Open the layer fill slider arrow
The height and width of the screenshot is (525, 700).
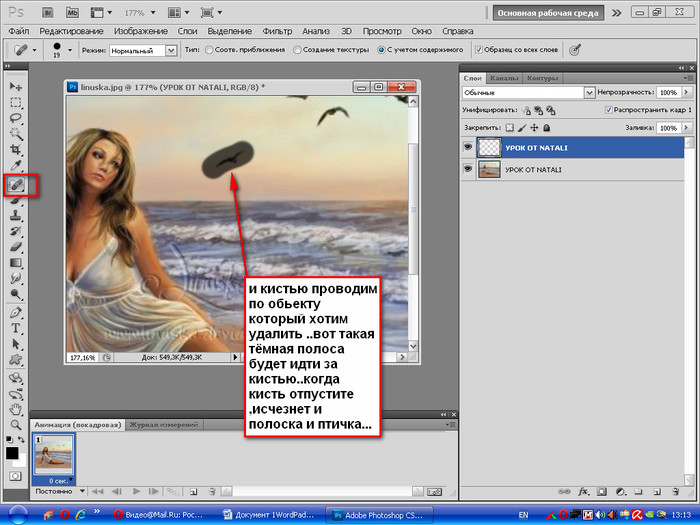(x=686, y=128)
